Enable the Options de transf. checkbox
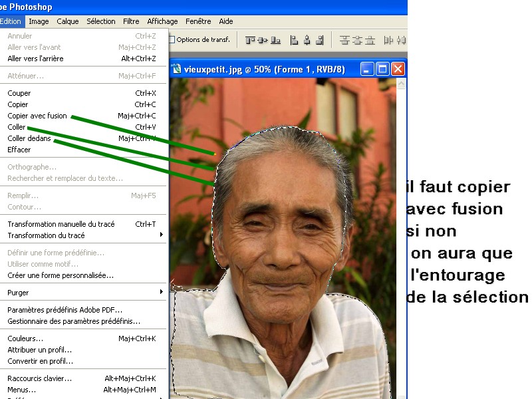The width and height of the screenshot is (532, 399). (172, 40)
